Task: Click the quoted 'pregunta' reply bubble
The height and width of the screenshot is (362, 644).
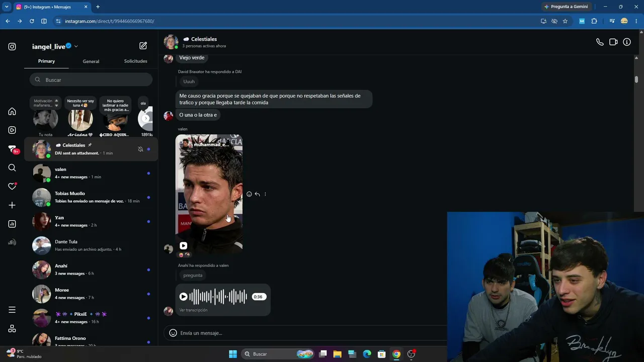Action: 193,276
